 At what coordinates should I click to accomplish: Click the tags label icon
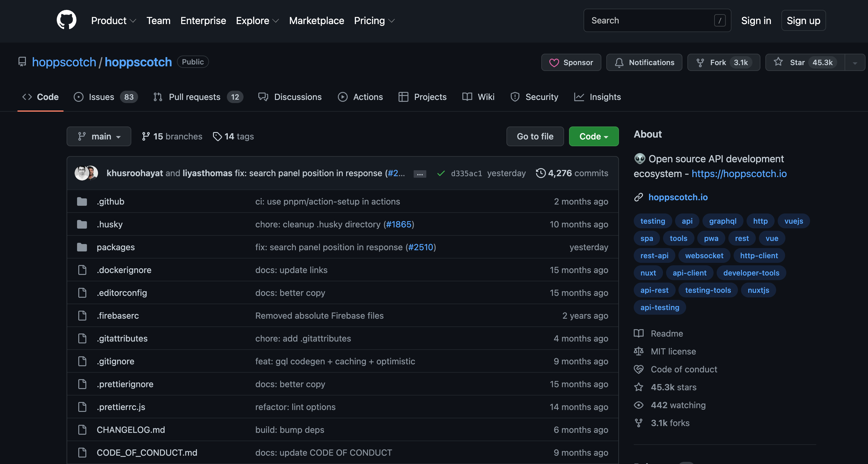(217, 136)
